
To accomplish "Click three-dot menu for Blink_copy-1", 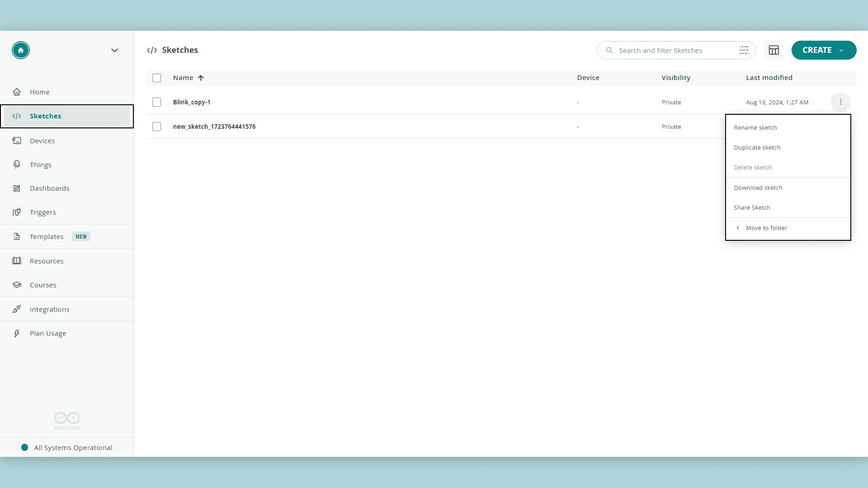I will [x=840, y=102].
